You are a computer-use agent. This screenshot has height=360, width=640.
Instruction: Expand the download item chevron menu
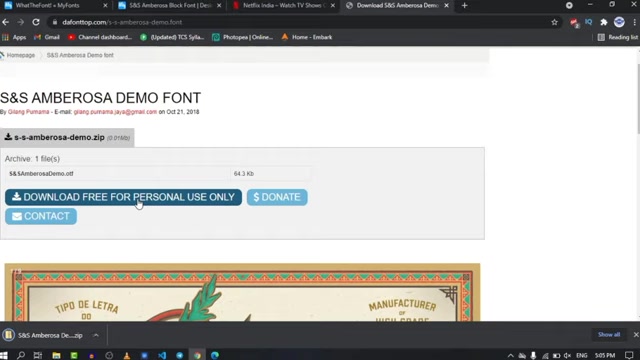click(96, 335)
